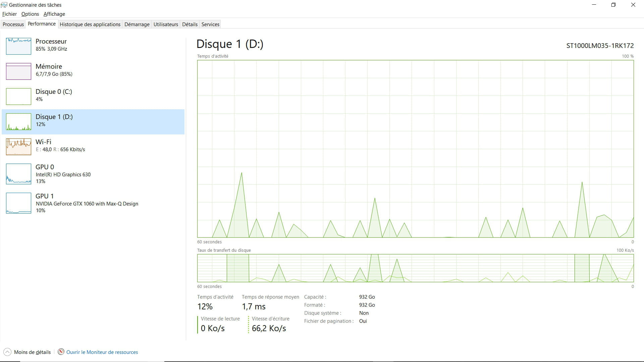Click the Wi-Fi throughput graph icon
Image resolution: width=644 pixels, height=362 pixels.
point(18,146)
